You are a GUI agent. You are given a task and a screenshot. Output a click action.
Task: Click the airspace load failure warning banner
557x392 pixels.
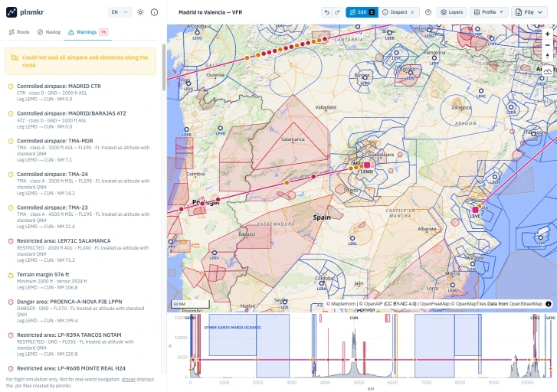point(80,61)
